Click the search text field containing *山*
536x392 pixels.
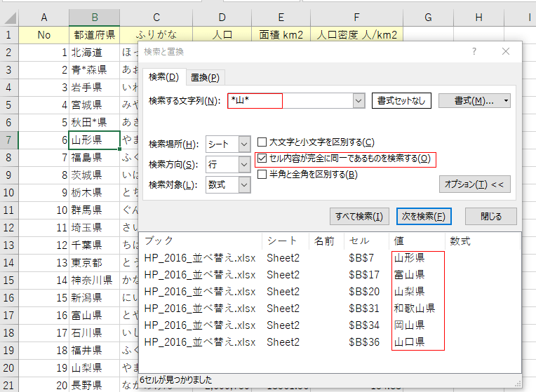(x=290, y=101)
